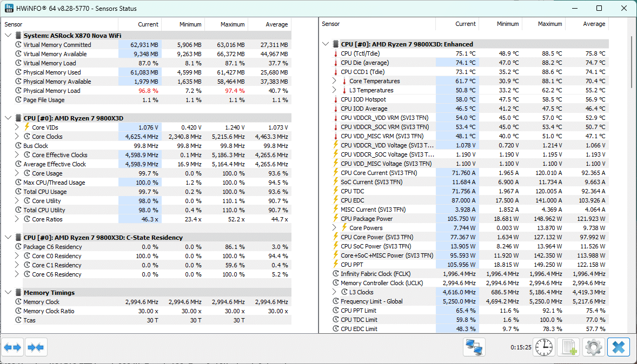Click the 105.750 W package power value
Screen dimensions: 637x364
click(x=461, y=219)
